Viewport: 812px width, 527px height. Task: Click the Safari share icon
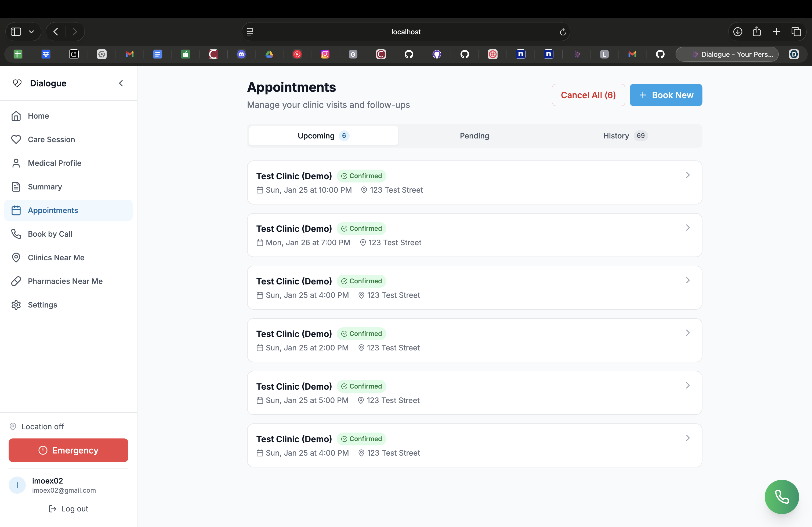[757, 32]
